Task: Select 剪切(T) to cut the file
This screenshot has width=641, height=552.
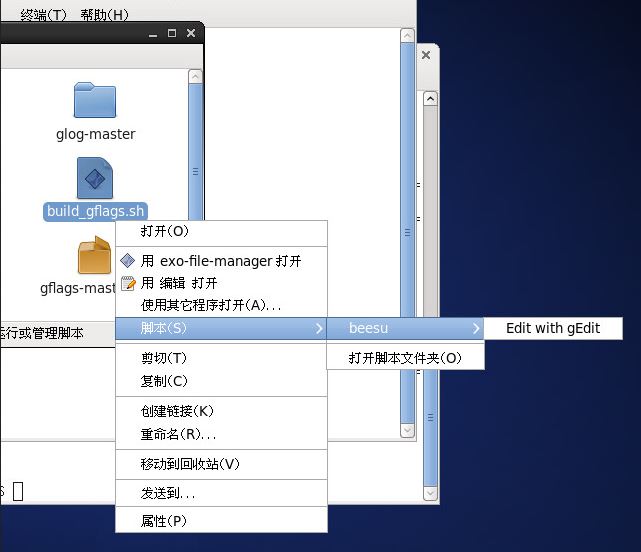Action: 221,358
